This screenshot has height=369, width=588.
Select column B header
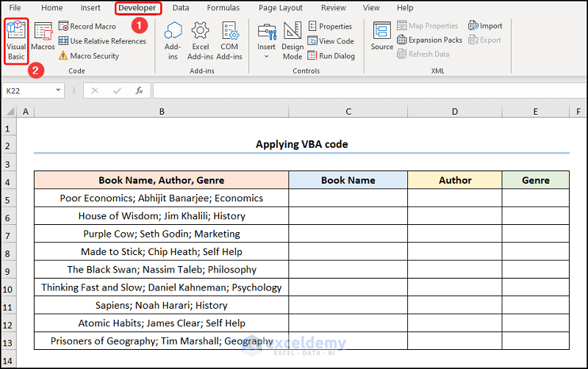coord(162,112)
